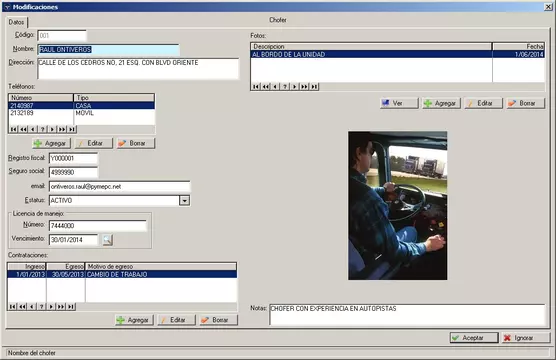Click Agregar button for Fotos
The width and height of the screenshot is (556, 360).
coord(441,103)
